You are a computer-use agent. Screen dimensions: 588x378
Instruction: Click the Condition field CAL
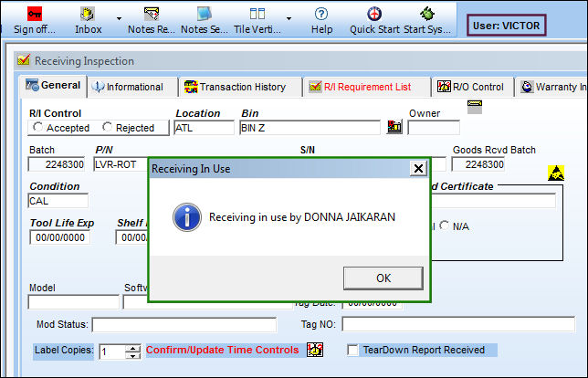tap(58, 201)
